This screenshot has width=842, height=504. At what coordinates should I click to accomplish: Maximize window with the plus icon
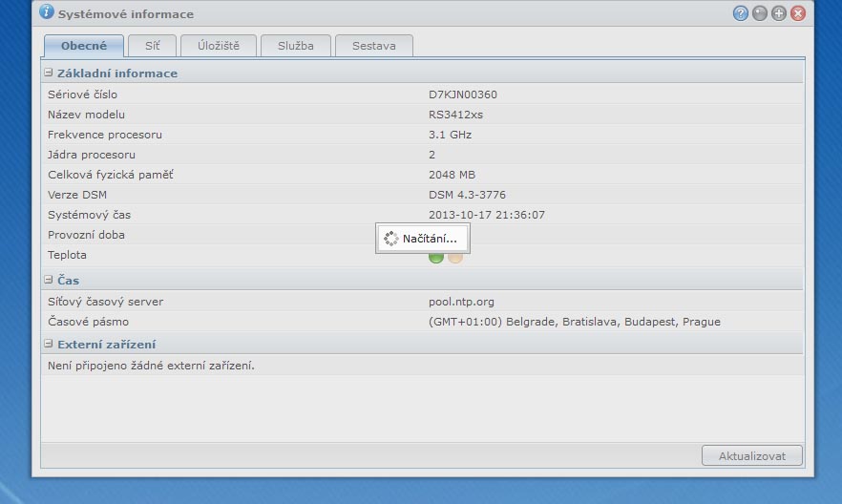(779, 13)
